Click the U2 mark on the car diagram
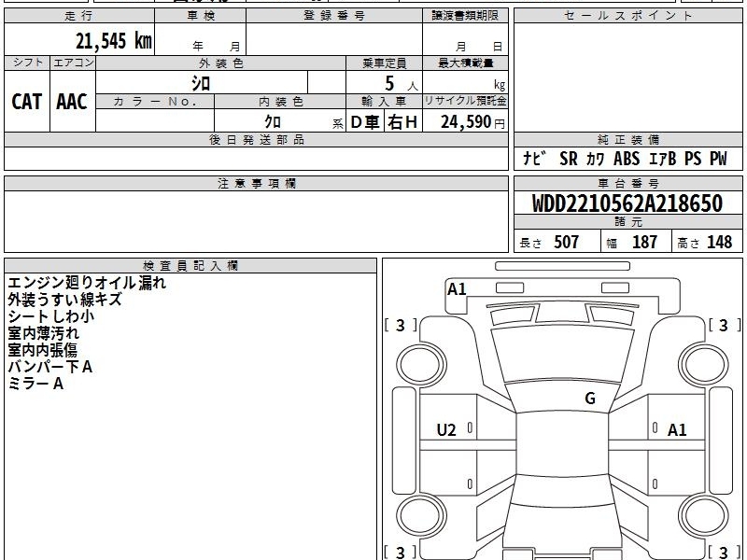This screenshot has width=747, height=560. point(446,430)
